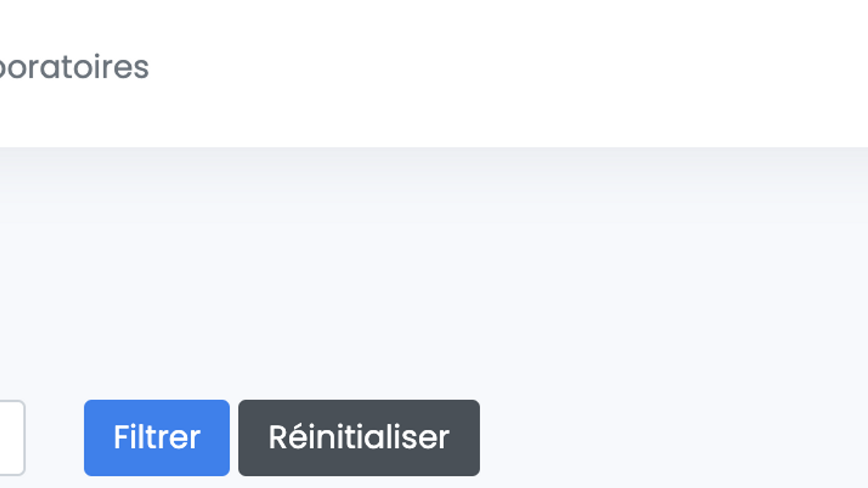Screen dimensions: 868x488
Task: Click the blue Filtrer button
Action: tap(157, 438)
